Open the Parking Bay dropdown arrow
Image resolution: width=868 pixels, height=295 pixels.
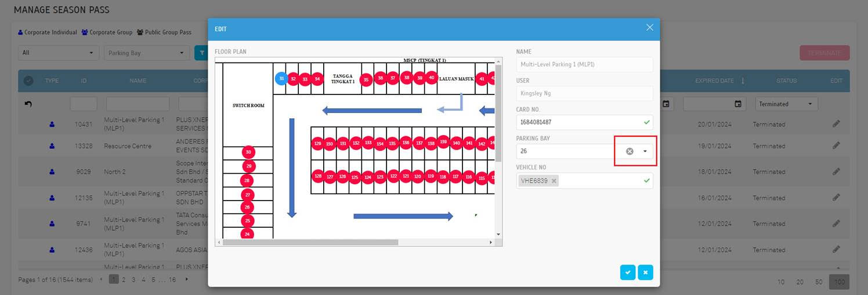[x=645, y=151]
